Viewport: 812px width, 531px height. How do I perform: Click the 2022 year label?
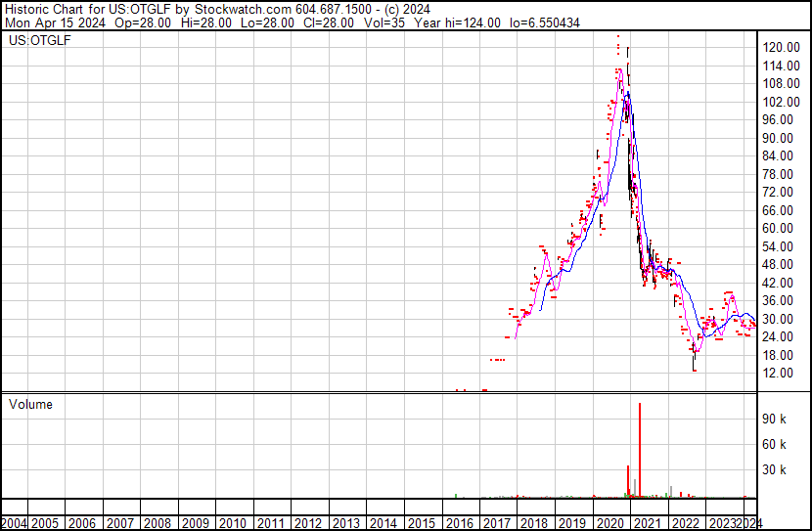[x=685, y=523]
